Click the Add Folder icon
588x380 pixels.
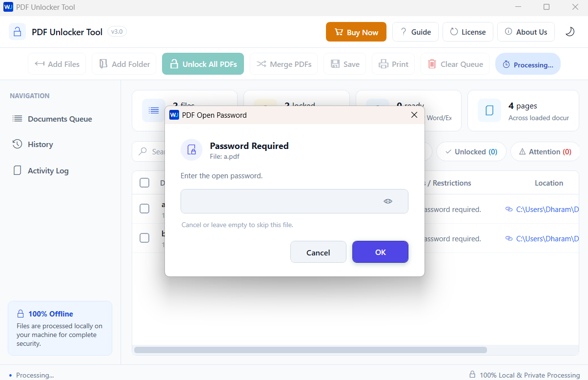point(103,64)
